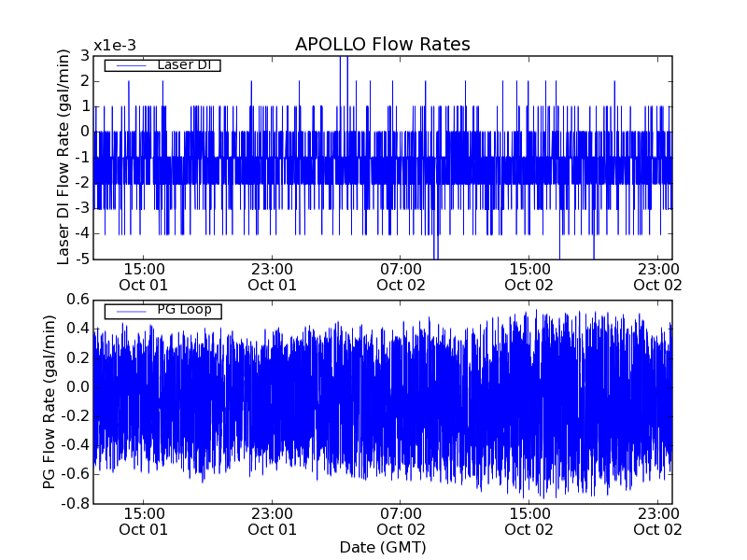The height and width of the screenshot is (560, 747).
Task: Click the 0.6 y-axis tick label
Action: [x=77, y=300]
